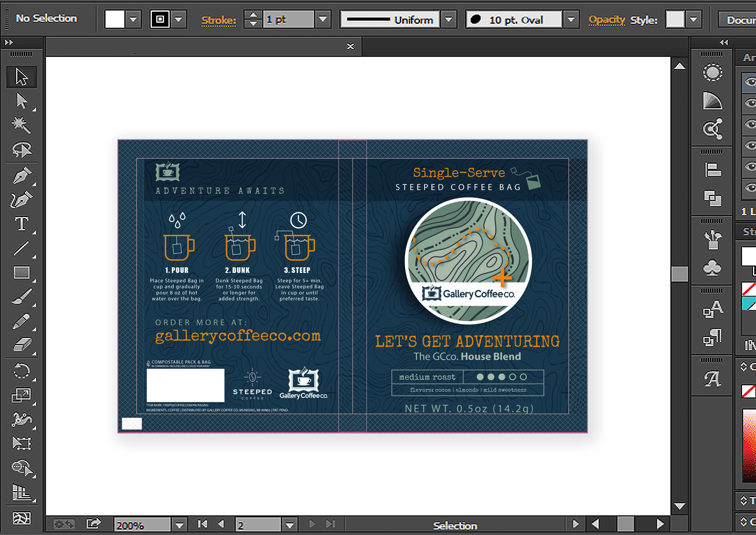The width and height of the screenshot is (756, 535).
Task: Select the Shape Builder tool
Action: [x=21, y=468]
